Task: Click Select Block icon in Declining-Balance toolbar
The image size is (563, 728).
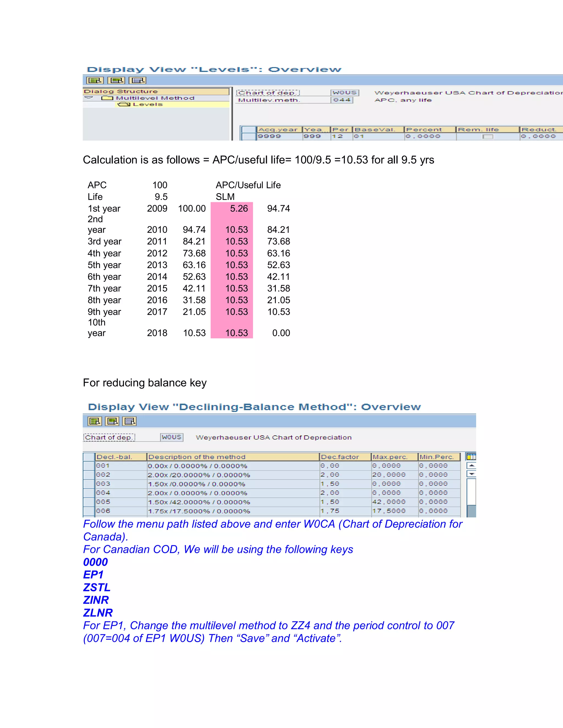Action: click(x=112, y=421)
